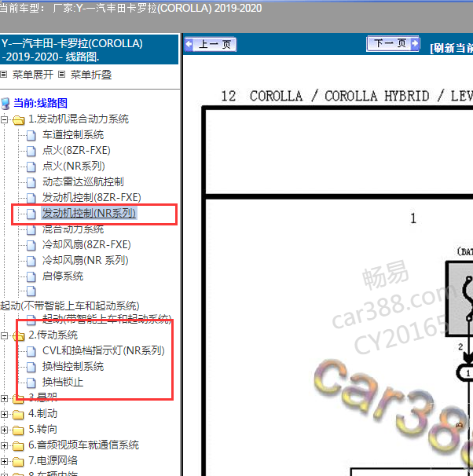Screen dimensions: 473x476
Task: Expand the 6.音频视频车就通信系统 folder
Action: coord(4,446)
